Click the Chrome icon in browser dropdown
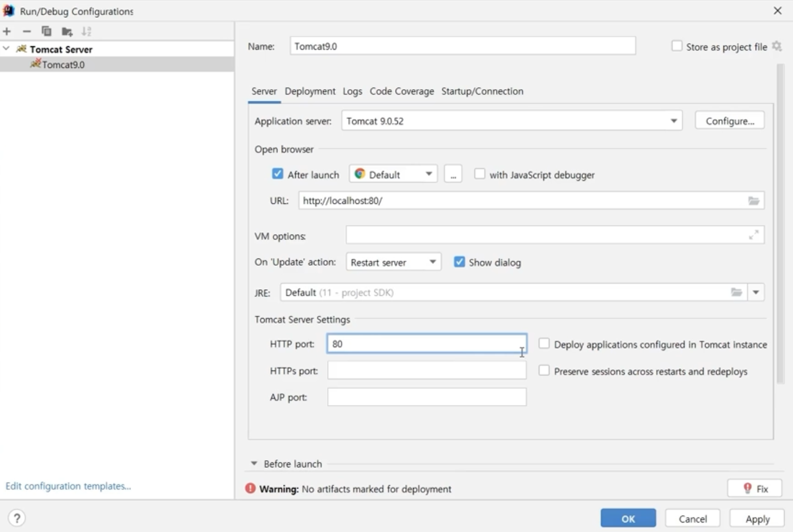 tap(360, 174)
